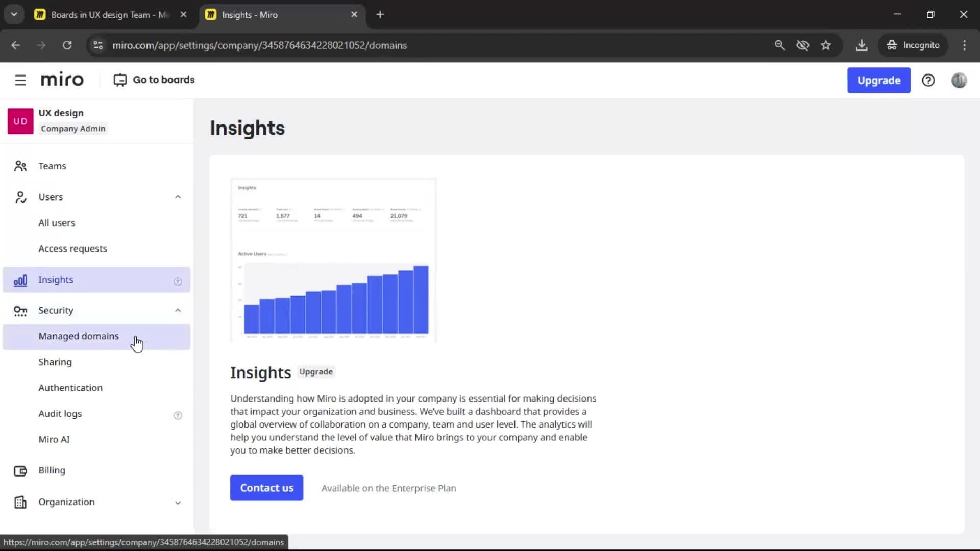Reload the page with the refresh icon
The height and width of the screenshot is (551, 980).
67,45
